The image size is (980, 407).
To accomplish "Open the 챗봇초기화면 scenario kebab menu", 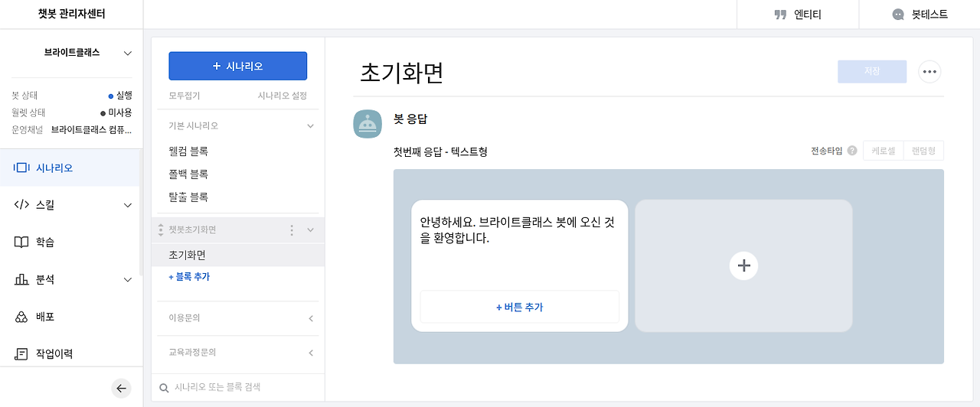I will coord(291,230).
